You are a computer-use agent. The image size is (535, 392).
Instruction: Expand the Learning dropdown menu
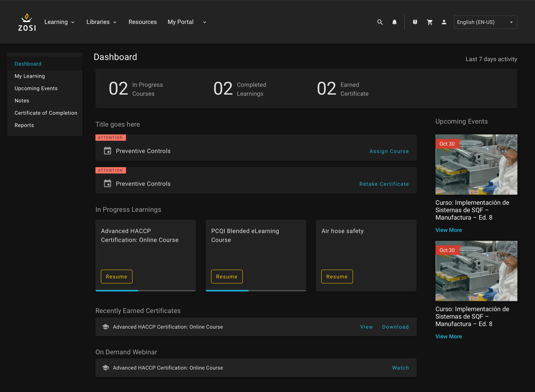coord(60,22)
